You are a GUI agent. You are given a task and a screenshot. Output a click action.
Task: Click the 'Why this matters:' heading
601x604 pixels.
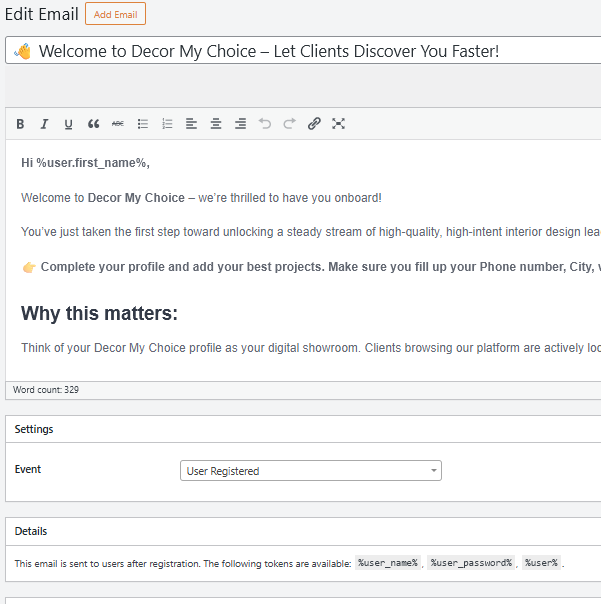(x=99, y=313)
